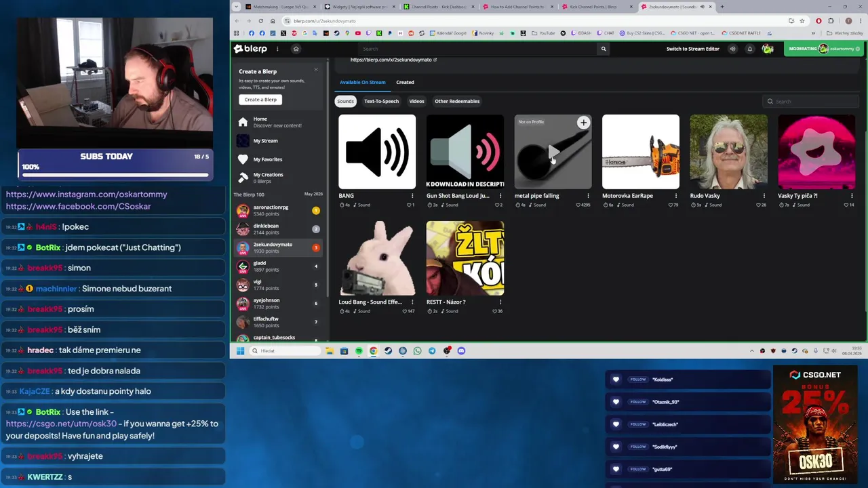Play the BANG sound thumbnail

[377, 152]
